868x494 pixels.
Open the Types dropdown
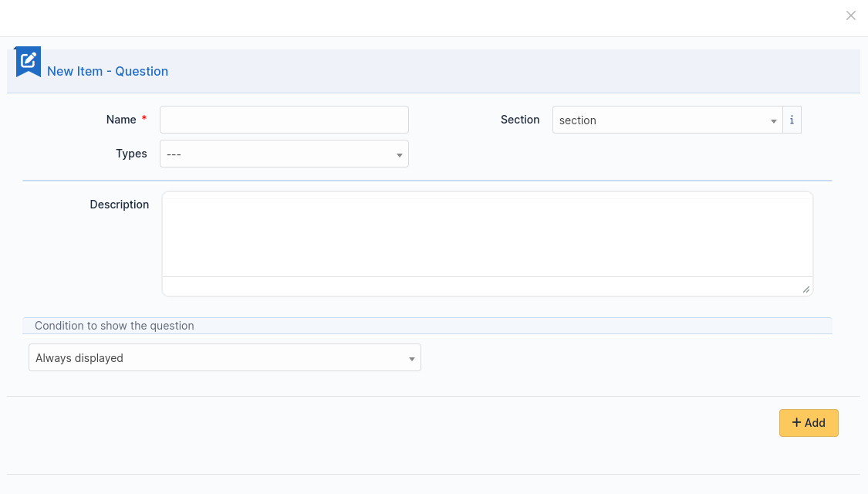click(x=284, y=154)
